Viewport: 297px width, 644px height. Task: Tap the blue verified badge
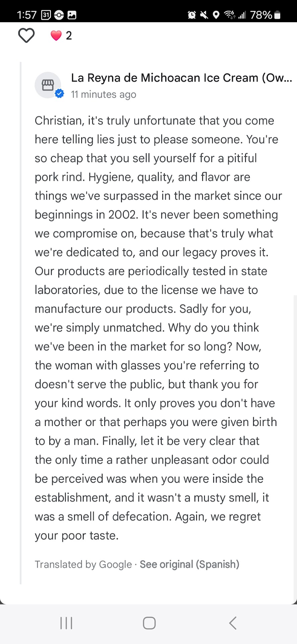60,94
